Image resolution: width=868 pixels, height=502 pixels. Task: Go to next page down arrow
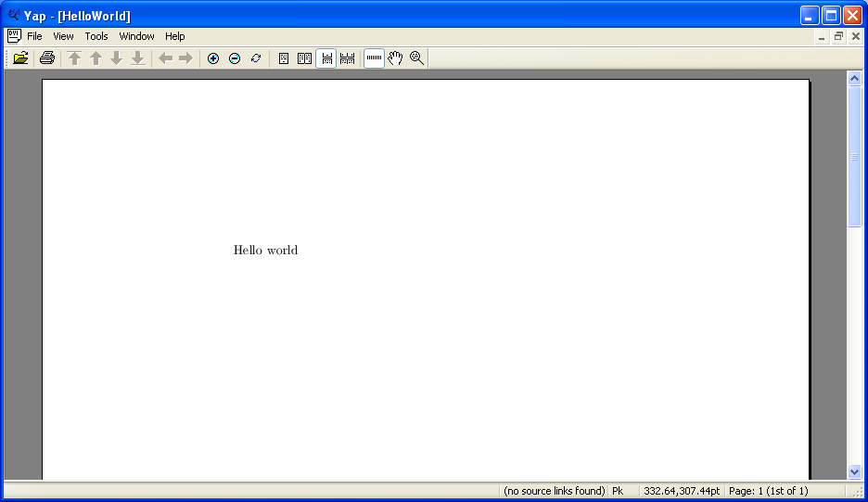click(x=116, y=58)
